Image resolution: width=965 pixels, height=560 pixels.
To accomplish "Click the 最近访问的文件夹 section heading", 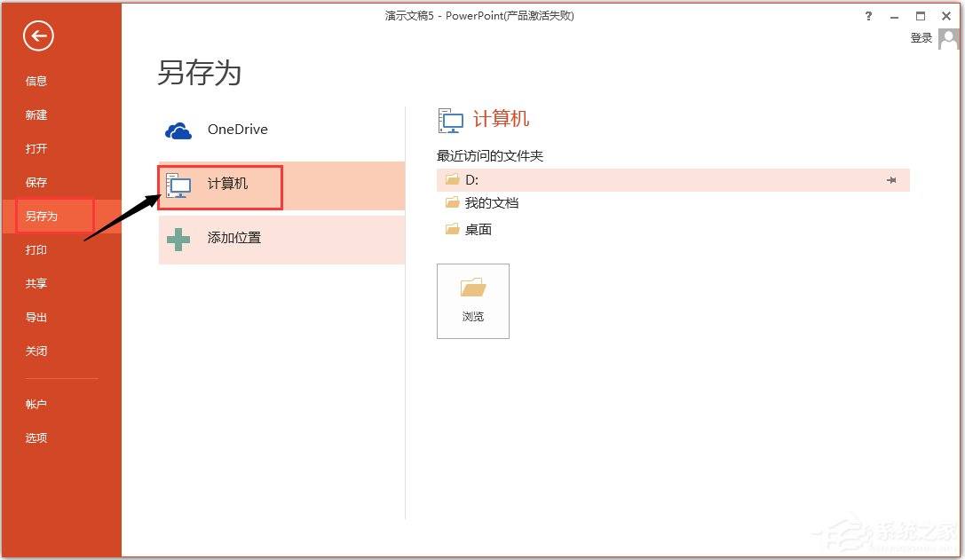I will 489,154.
